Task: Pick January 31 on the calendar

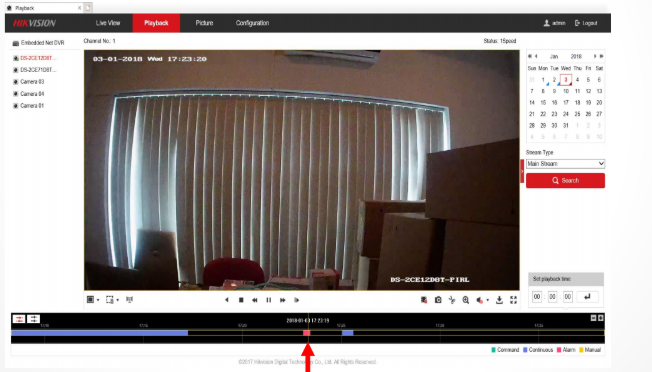Action: (566, 126)
